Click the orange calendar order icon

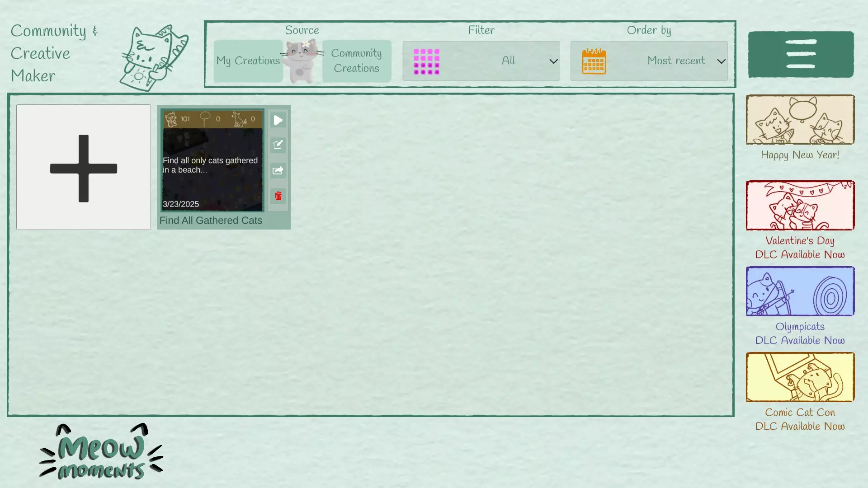tap(594, 61)
